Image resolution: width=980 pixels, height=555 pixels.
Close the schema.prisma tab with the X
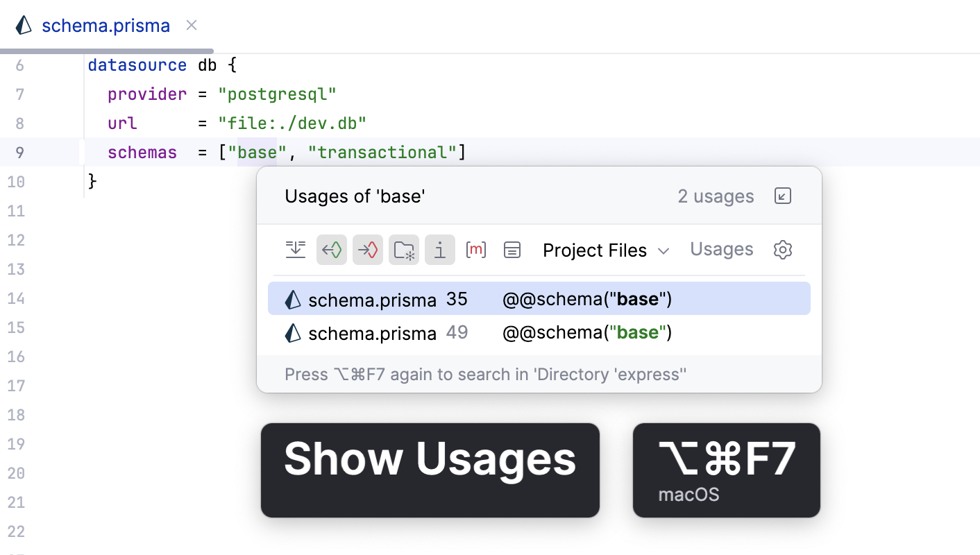point(191,25)
